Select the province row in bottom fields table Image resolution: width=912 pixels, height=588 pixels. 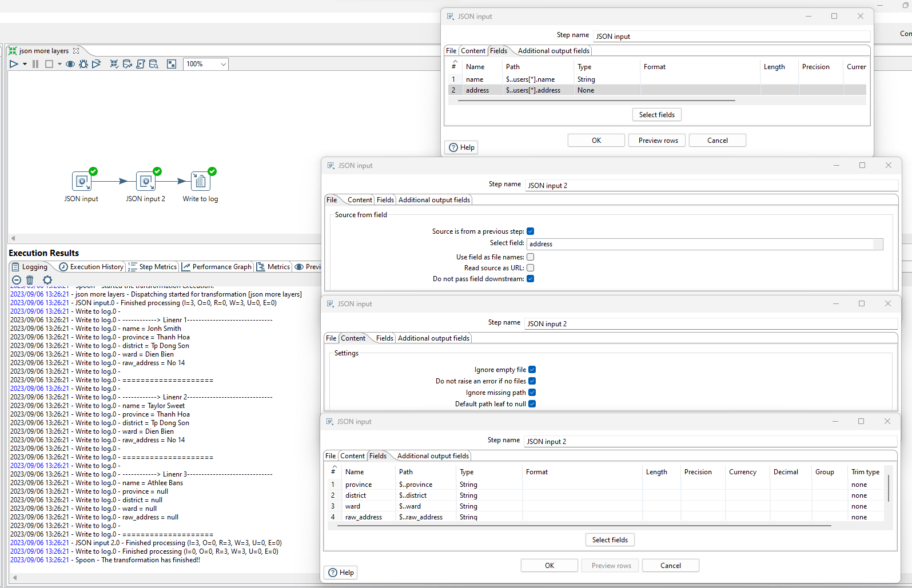606,485
